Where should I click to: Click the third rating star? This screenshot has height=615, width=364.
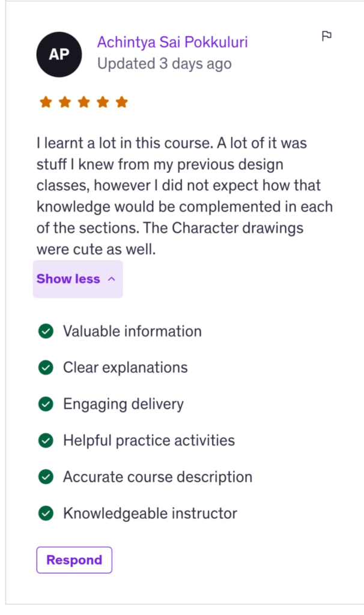coord(83,102)
